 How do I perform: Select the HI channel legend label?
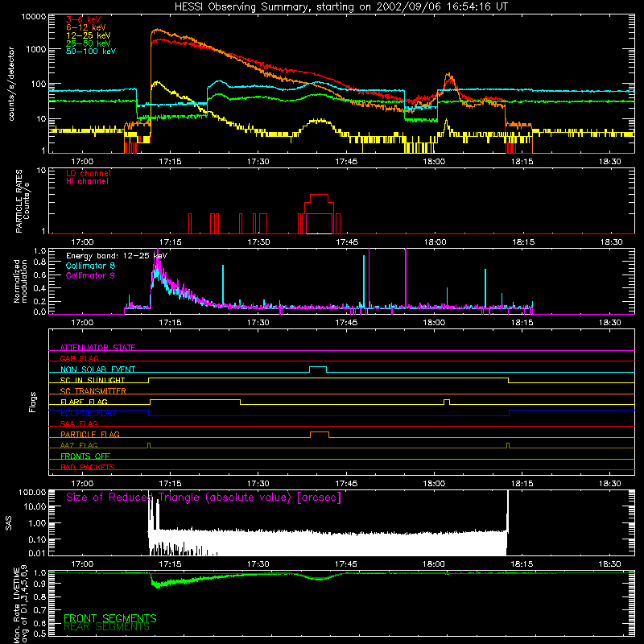point(87,182)
